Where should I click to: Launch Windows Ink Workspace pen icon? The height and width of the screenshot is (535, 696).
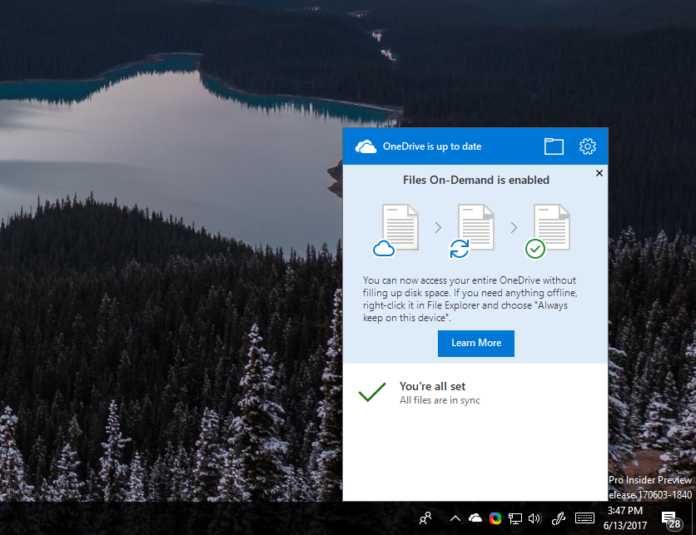coord(558,518)
